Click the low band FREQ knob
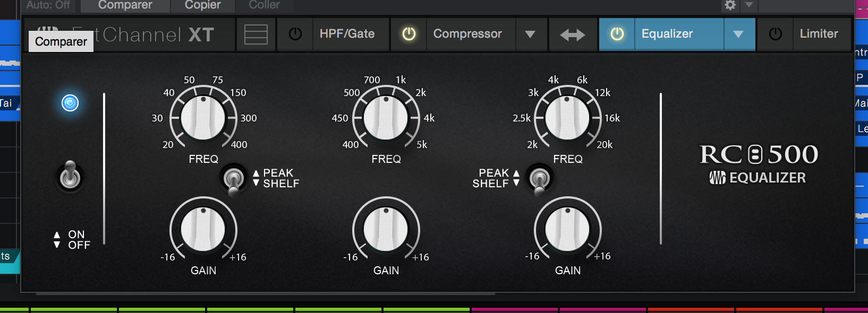Image resolution: width=868 pixels, height=313 pixels. [x=203, y=118]
